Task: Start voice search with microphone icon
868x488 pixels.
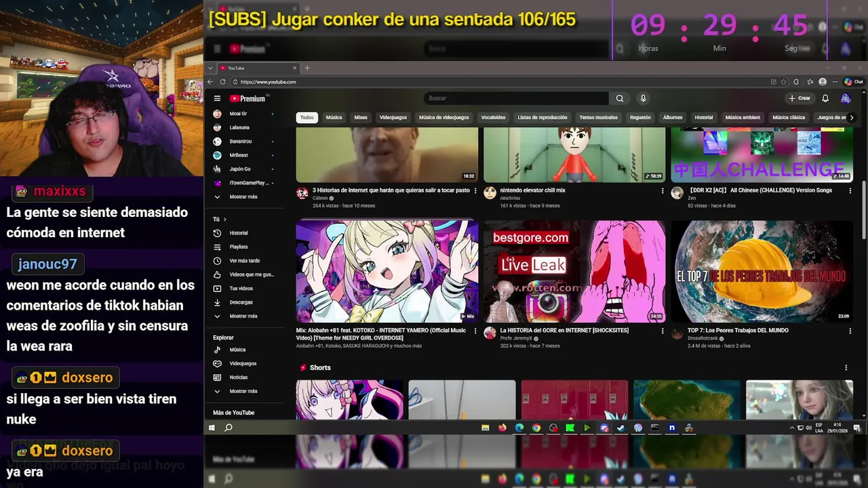Action: pyautogui.click(x=643, y=98)
